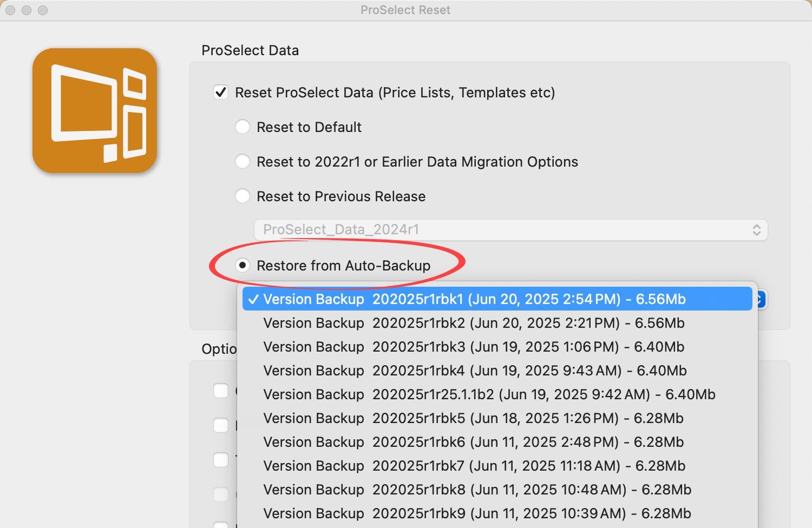Select backup 202025r1rbk7 from Jun 11 11:18 AM

coord(474,466)
